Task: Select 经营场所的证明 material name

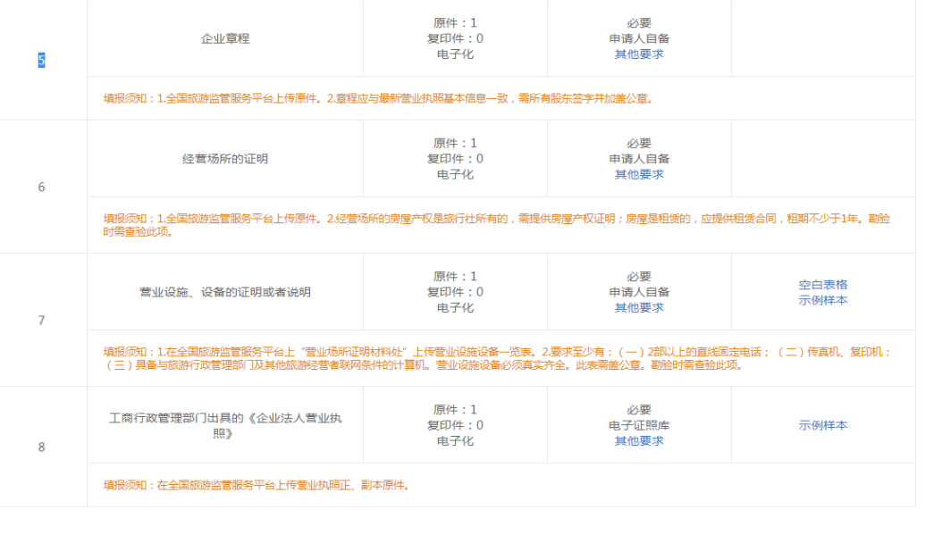Action: pyautogui.click(x=225, y=159)
